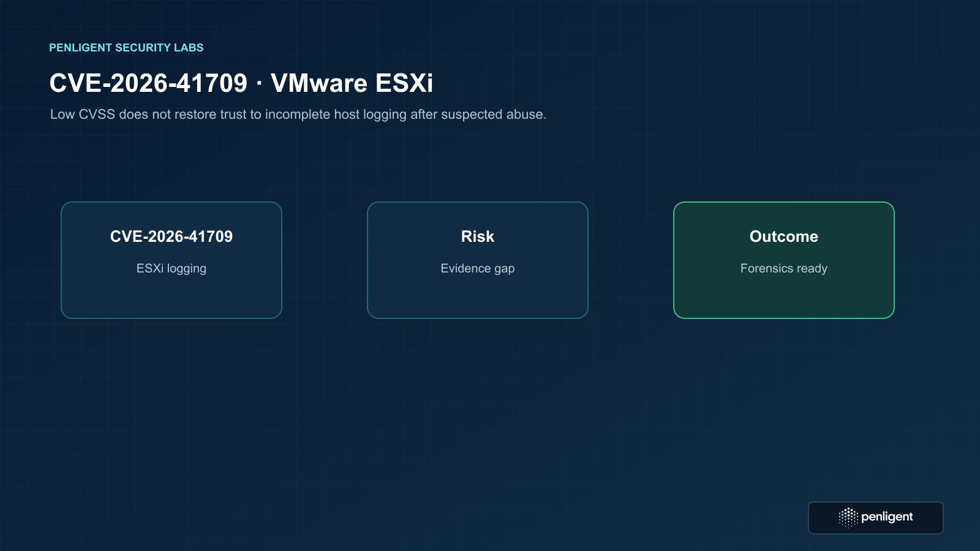This screenshot has width=980, height=551.
Task: Click the Penligent dotted logo icon
Action: click(848, 517)
